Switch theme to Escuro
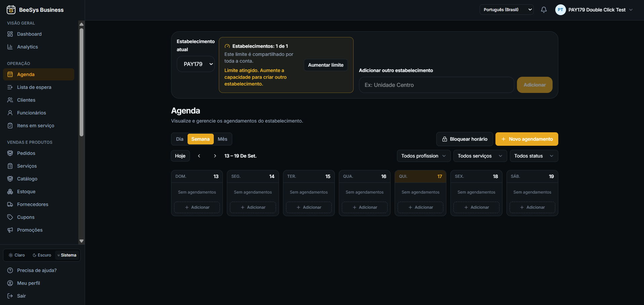This screenshot has height=305, width=644. 42,255
